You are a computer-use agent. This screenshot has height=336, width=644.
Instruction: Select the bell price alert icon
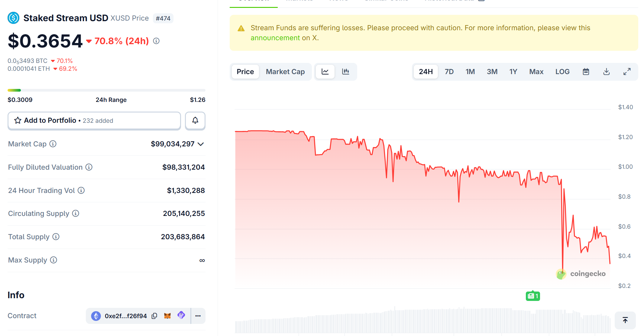(195, 120)
